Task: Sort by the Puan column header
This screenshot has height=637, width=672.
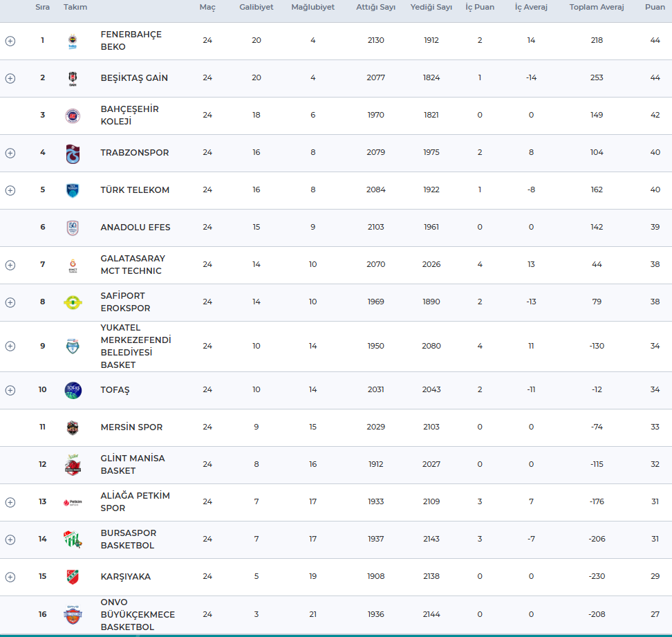Action: 655,7
